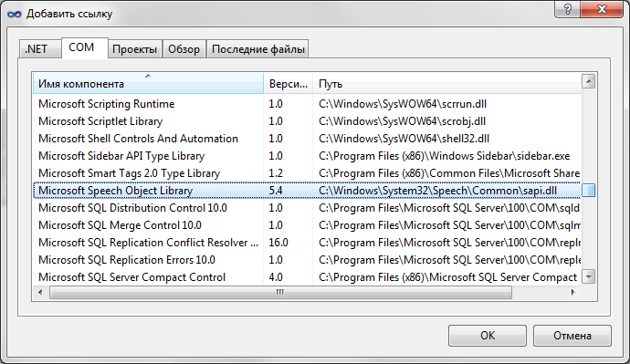Select Microsoft SQL Replication Conflict Resolver row
Screen dimensions: 630x364
pyautogui.click(x=307, y=243)
